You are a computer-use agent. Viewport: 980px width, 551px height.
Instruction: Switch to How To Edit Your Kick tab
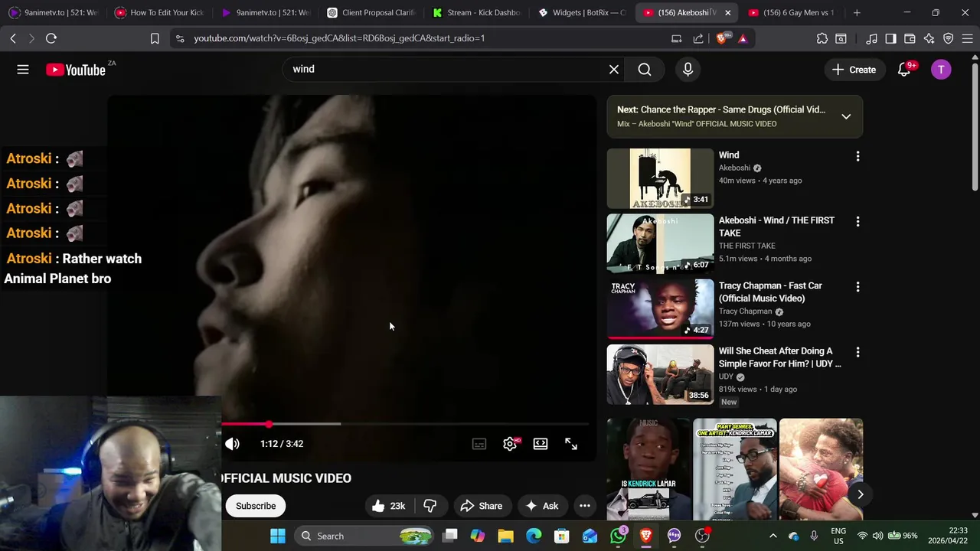(158, 13)
